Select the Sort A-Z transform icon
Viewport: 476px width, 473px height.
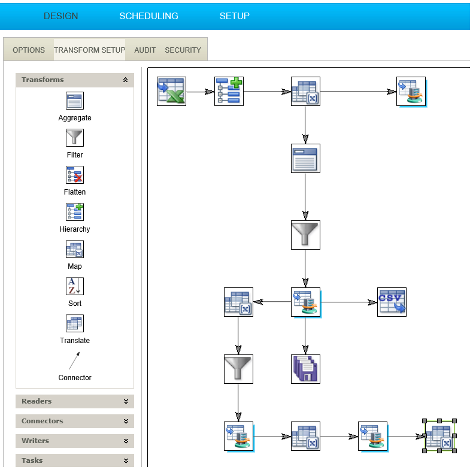tap(75, 286)
